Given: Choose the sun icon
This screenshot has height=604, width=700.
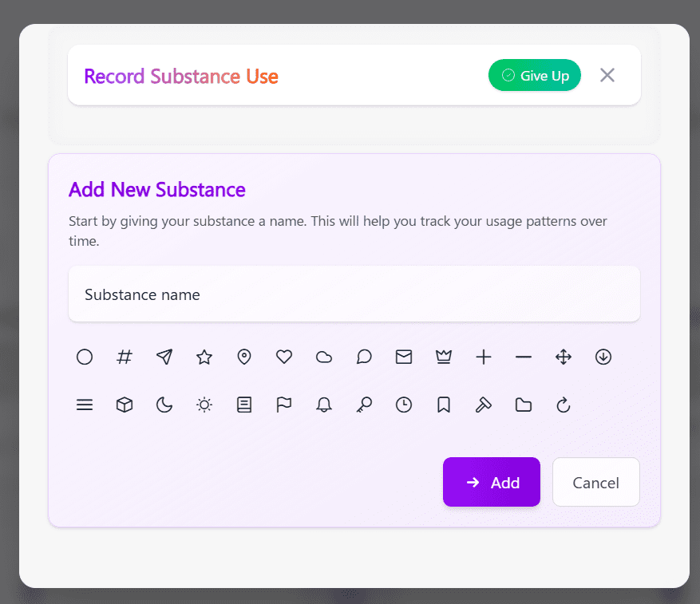Looking at the screenshot, I should [204, 405].
